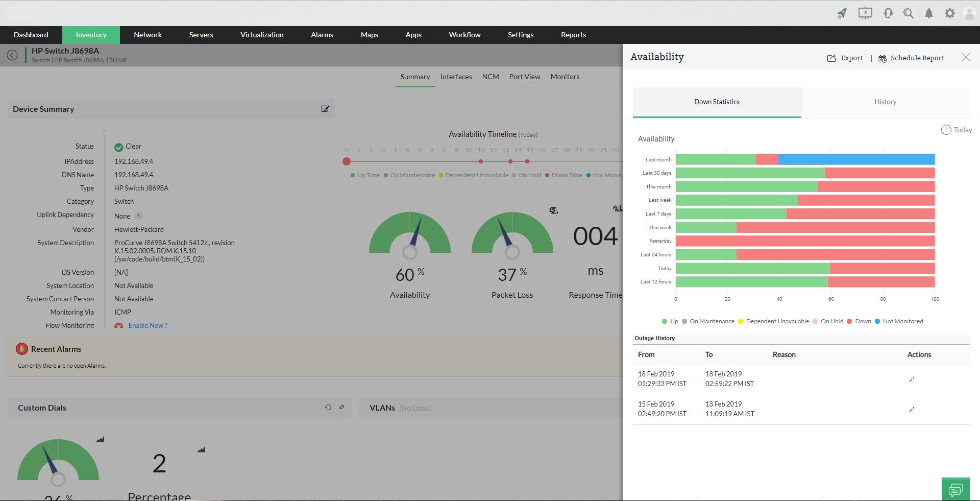
Task: Click the rocket quick-start icon
Action: (x=842, y=13)
